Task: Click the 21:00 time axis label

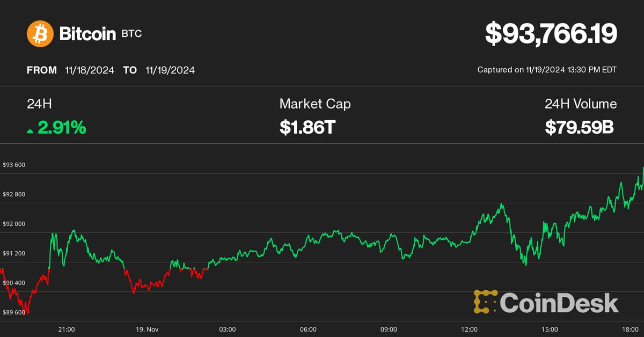Action: pos(67,329)
